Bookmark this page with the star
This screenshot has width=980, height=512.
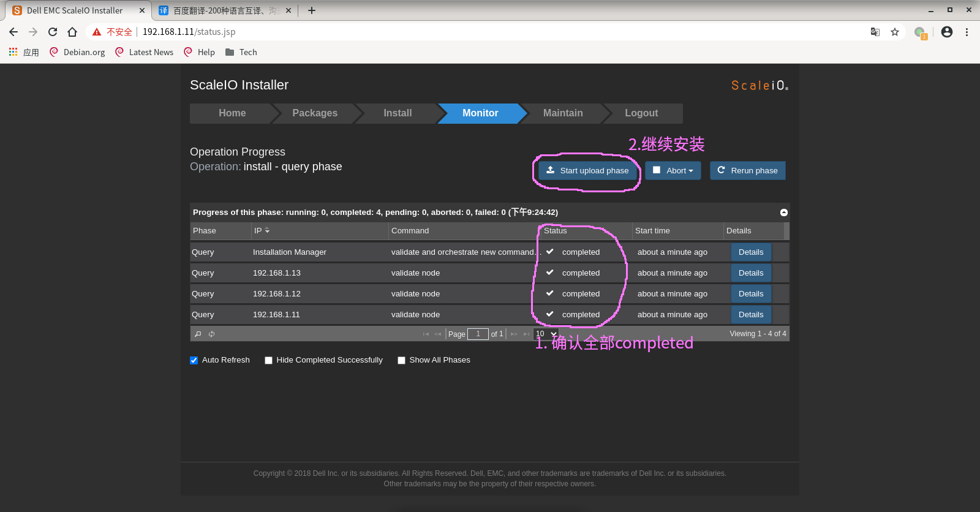[x=895, y=32]
